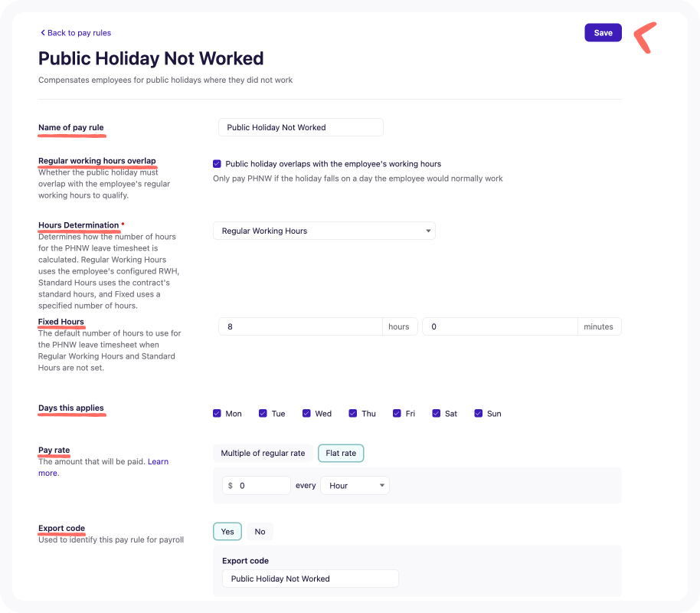Select Multiple of regular rate tab
700x613 pixels.
tap(263, 453)
